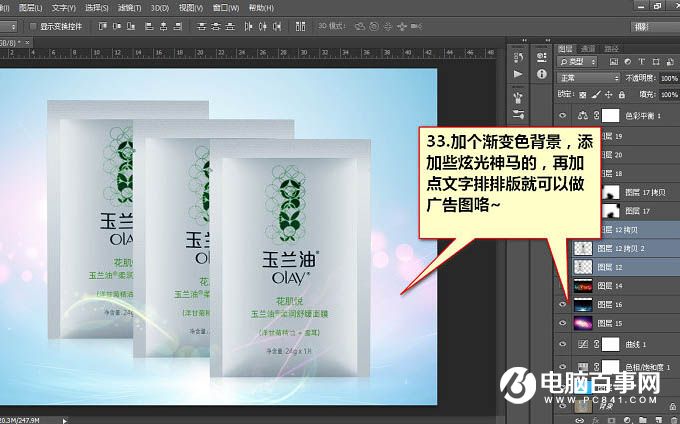Click the 填充 100% field

(x=669, y=95)
